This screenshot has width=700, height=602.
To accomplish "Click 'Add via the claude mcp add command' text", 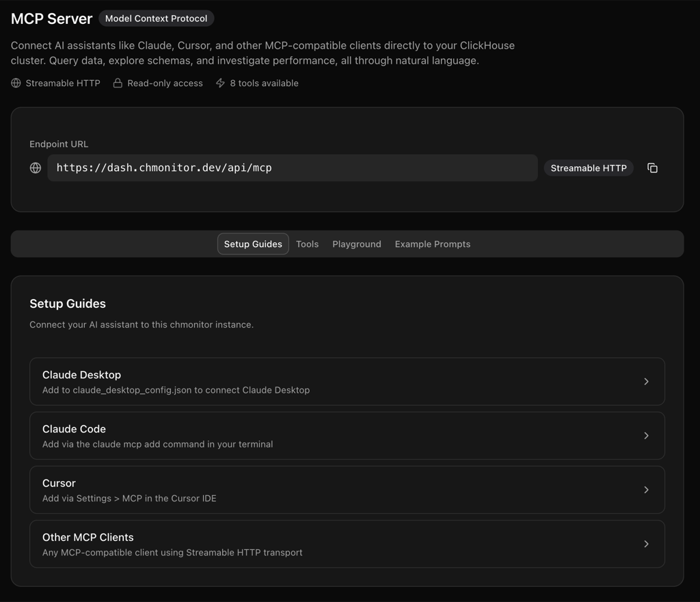I will 158,444.
